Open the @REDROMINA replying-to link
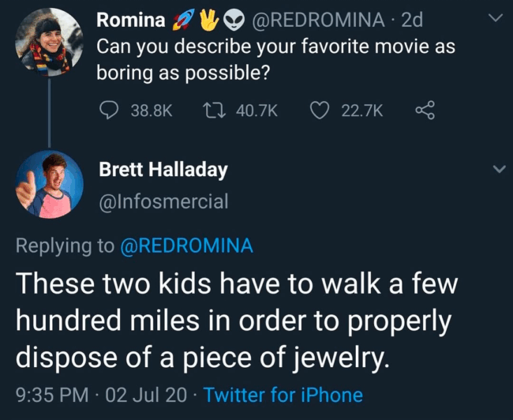513x420 pixels. click(186, 246)
